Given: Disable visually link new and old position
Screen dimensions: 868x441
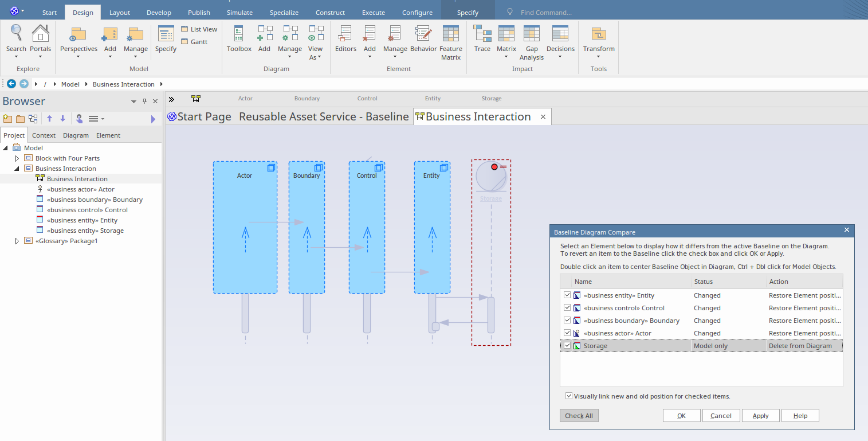Looking at the screenshot, I should coord(569,396).
